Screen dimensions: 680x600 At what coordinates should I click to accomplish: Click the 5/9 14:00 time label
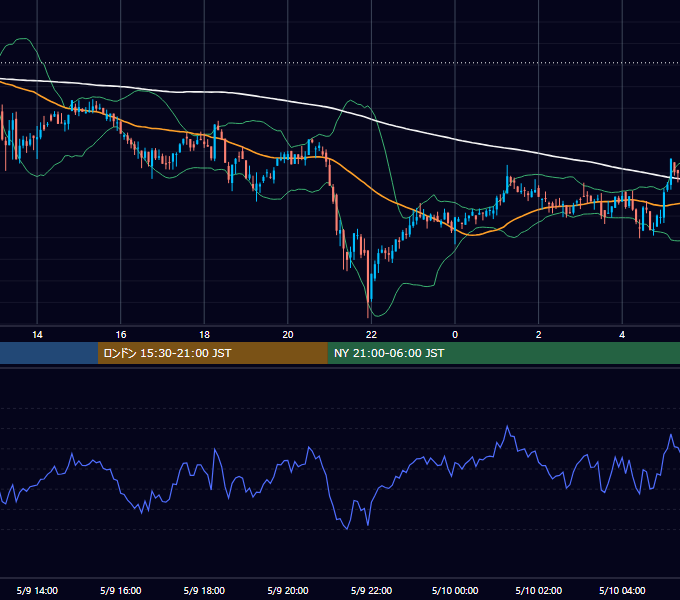pos(37,590)
